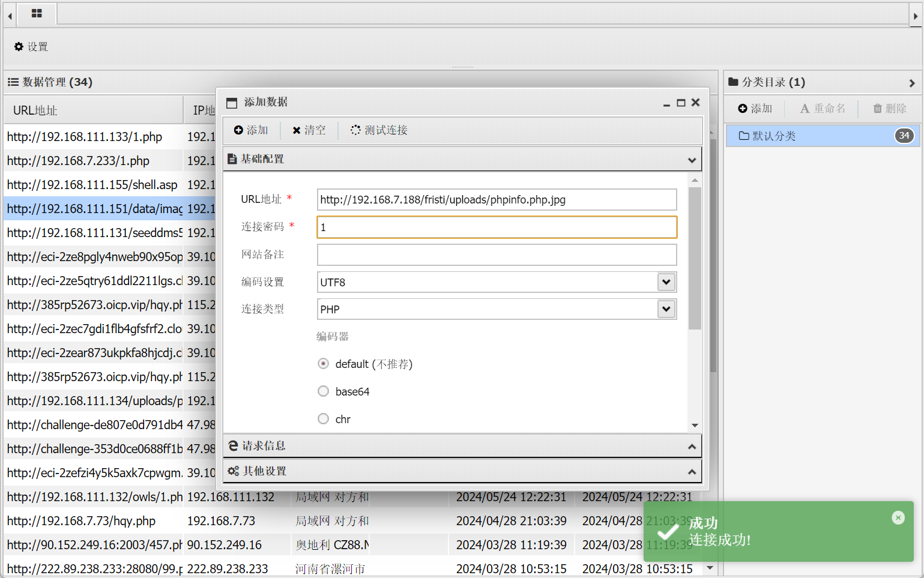Select the chr encoder radio
The width and height of the screenshot is (924, 578).
[323, 419]
